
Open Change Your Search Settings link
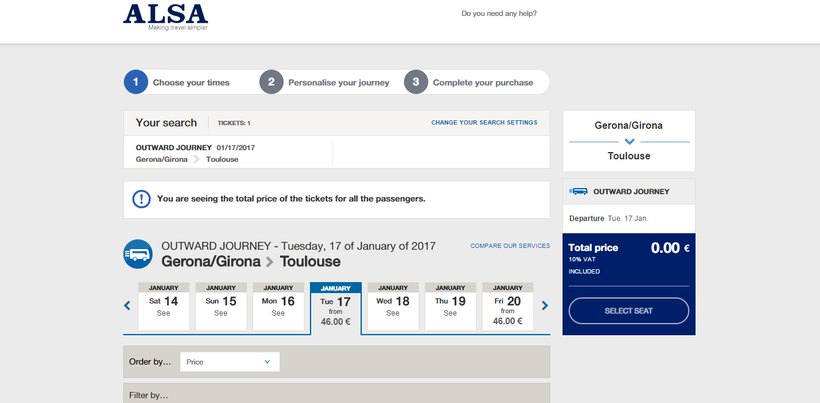tap(484, 123)
